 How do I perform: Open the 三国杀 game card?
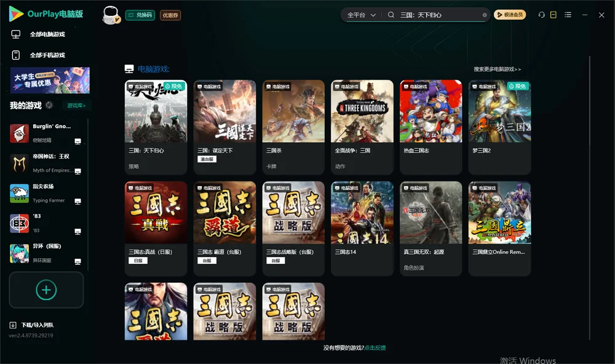pos(293,127)
